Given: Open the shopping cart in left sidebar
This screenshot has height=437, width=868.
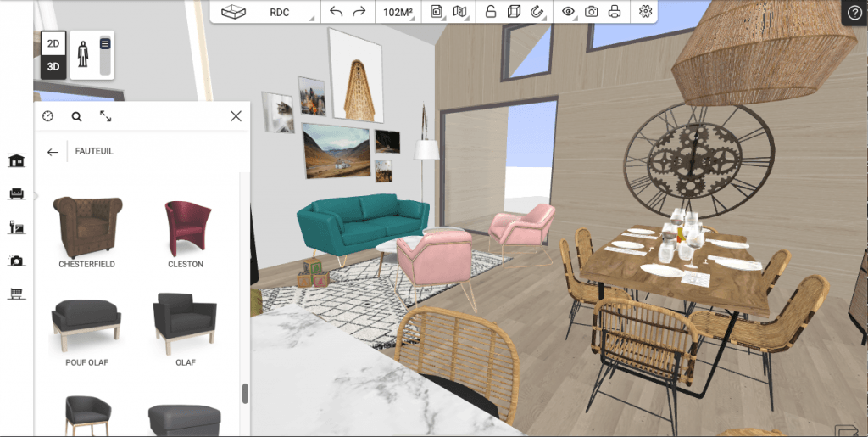Looking at the screenshot, I should (15, 294).
